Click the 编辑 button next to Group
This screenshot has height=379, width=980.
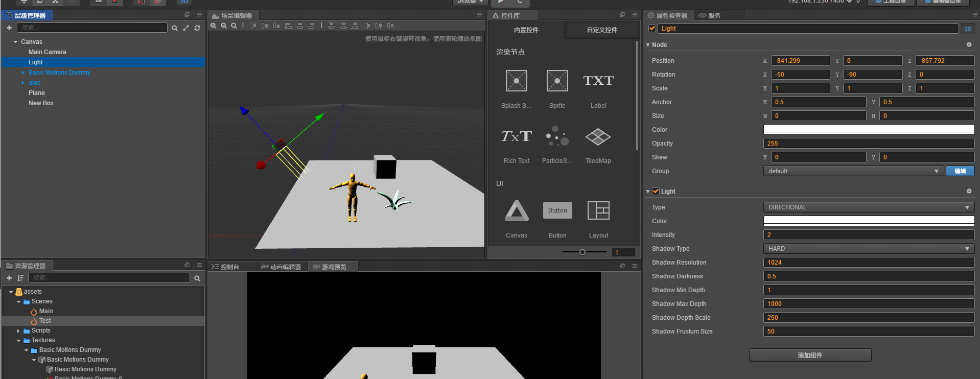(x=960, y=171)
